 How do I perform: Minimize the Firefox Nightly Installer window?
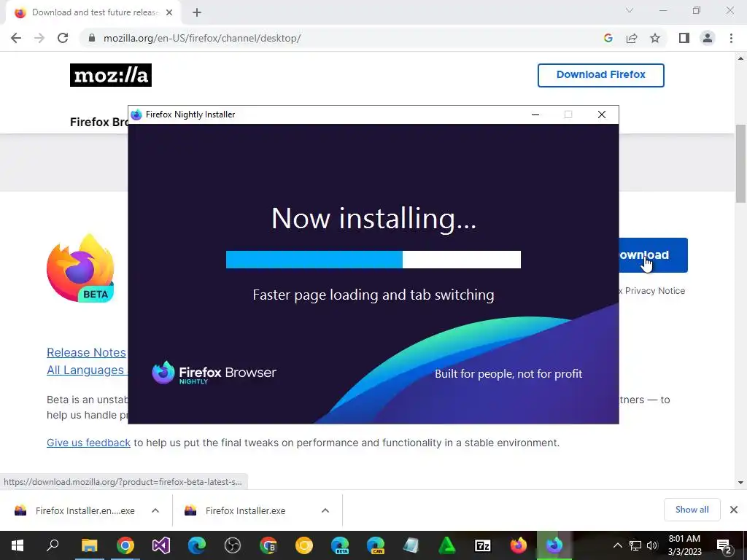535,114
